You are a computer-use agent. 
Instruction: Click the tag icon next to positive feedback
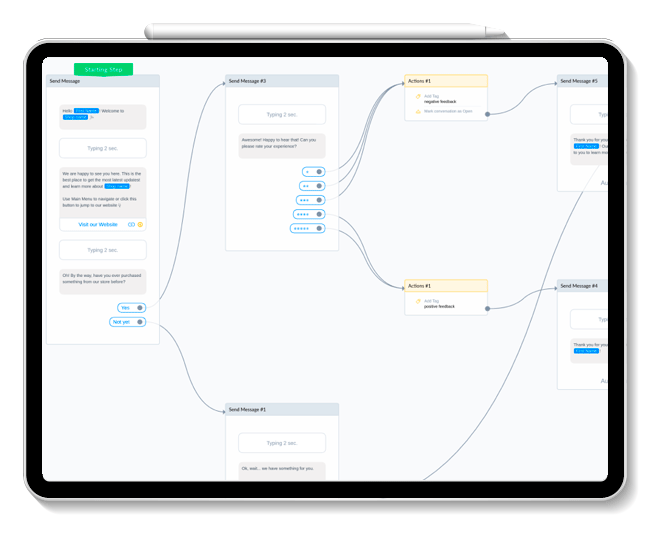[x=418, y=301]
